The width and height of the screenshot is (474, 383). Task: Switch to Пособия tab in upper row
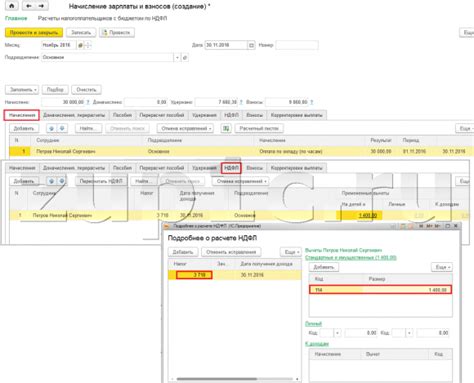(x=122, y=115)
